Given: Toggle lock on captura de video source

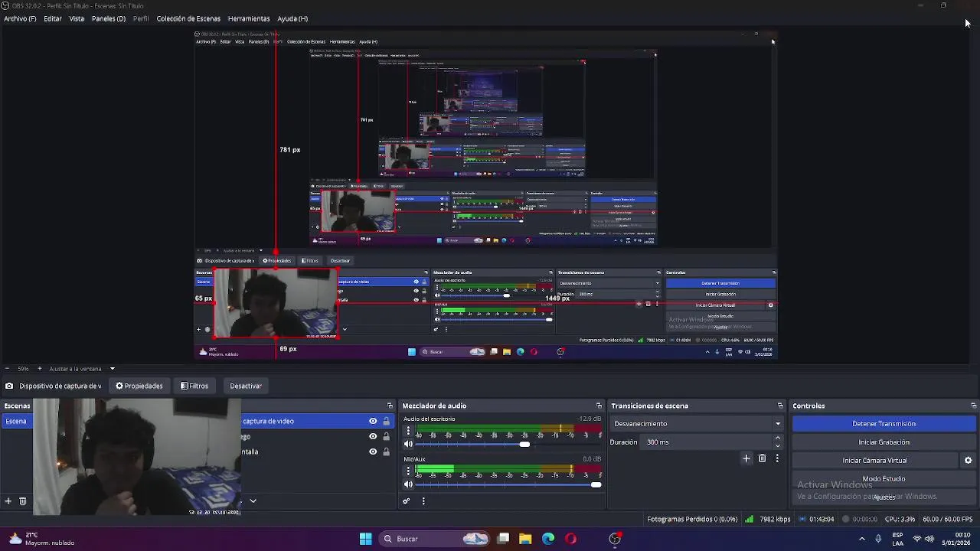Looking at the screenshot, I should [386, 421].
